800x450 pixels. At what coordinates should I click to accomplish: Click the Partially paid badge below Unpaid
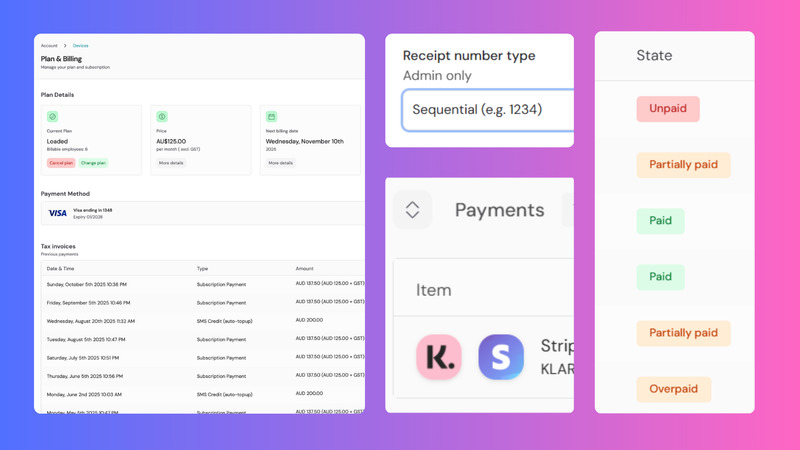click(x=683, y=165)
